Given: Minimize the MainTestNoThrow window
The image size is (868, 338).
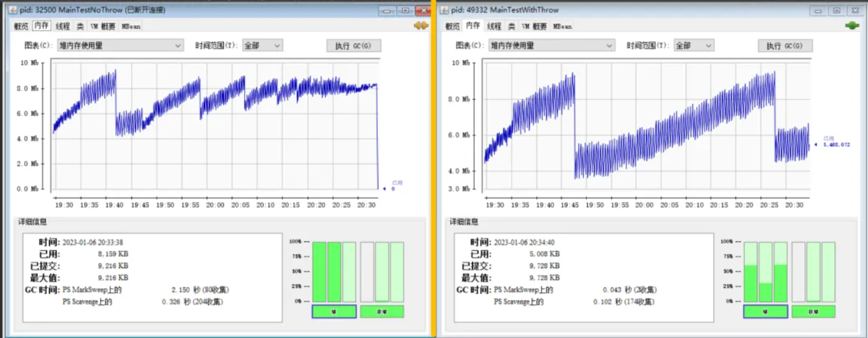Looking at the screenshot, I should click(x=386, y=10).
